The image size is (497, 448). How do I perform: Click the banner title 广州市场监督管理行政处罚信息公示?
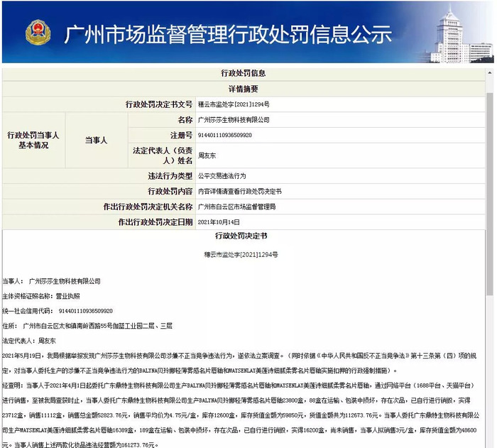[x=228, y=34]
